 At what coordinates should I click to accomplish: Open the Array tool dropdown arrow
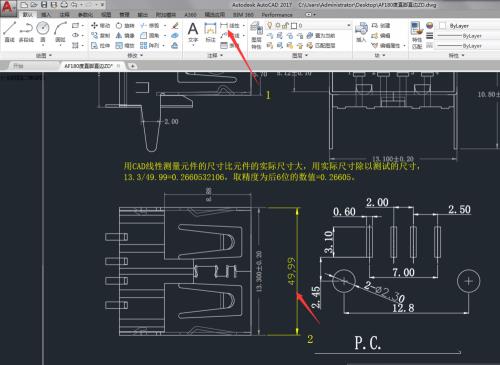pos(164,46)
